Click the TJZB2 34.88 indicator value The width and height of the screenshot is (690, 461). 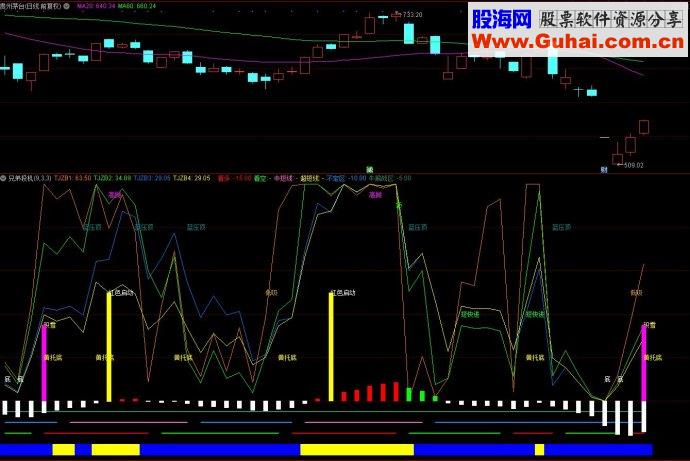pos(112,178)
